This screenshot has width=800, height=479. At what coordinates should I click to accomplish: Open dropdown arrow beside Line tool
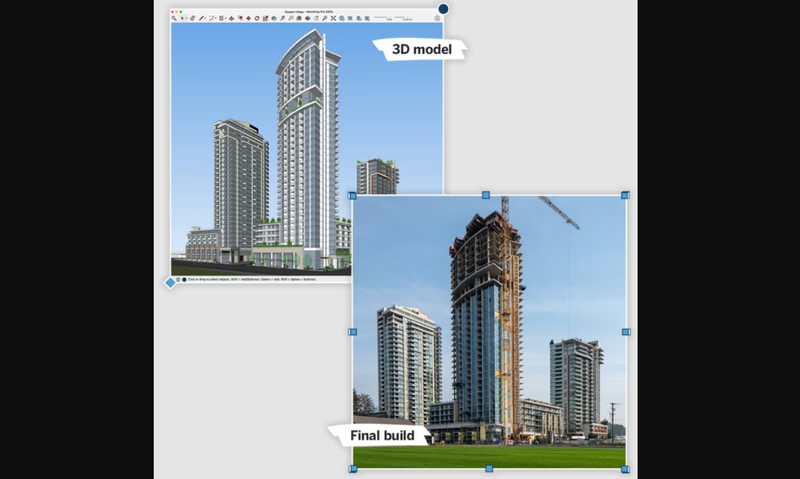tap(205, 18)
